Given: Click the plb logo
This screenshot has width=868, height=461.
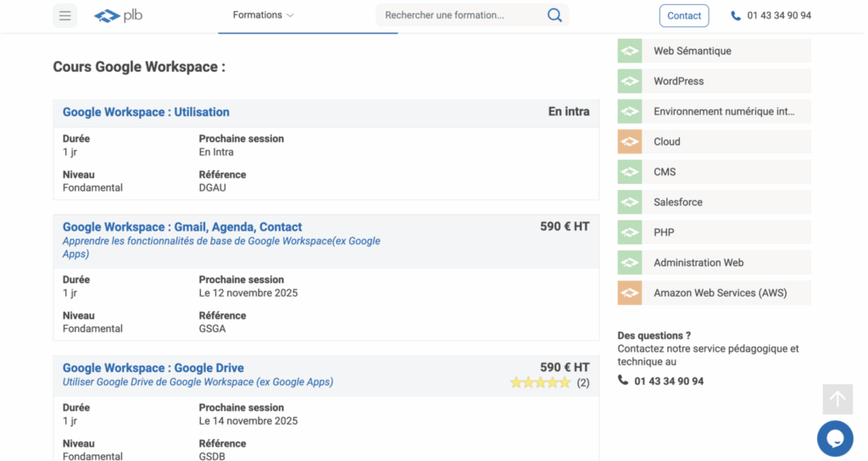Looking at the screenshot, I should pyautogui.click(x=118, y=15).
